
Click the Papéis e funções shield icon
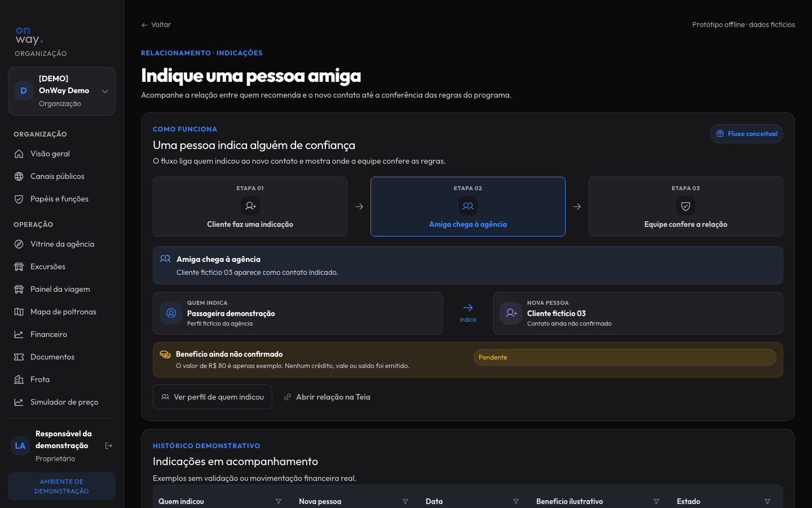click(x=19, y=199)
